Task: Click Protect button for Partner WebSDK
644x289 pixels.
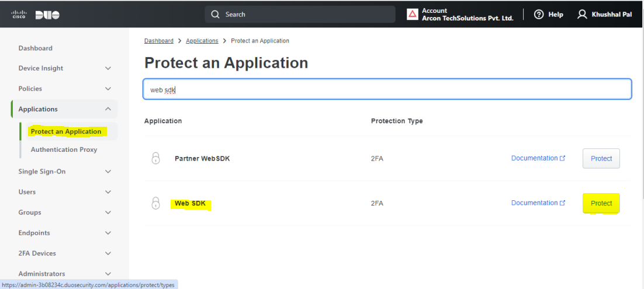Action: tap(601, 158)
